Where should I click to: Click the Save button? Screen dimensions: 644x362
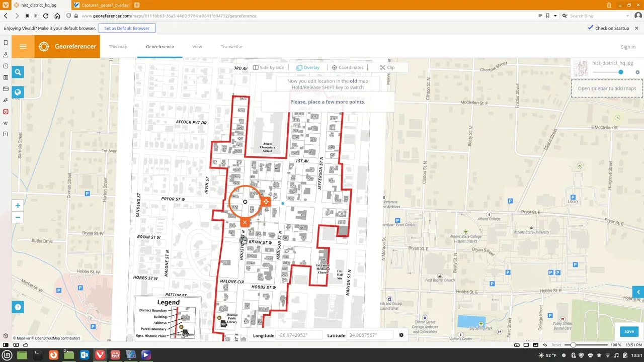629,331
